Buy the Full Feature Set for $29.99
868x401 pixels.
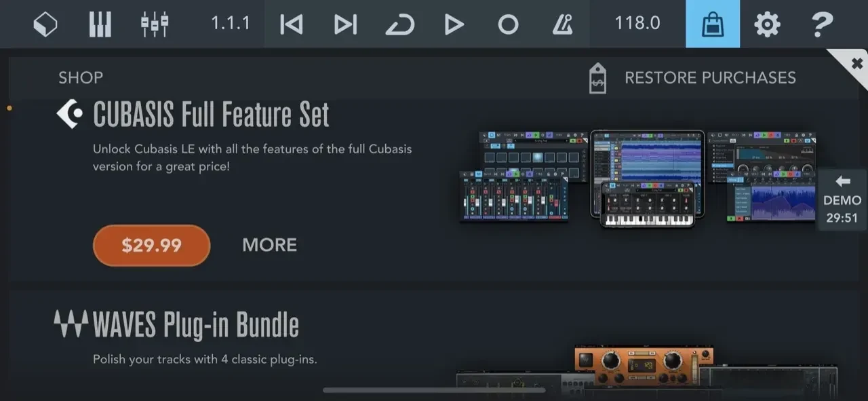[x=151, y=245]
